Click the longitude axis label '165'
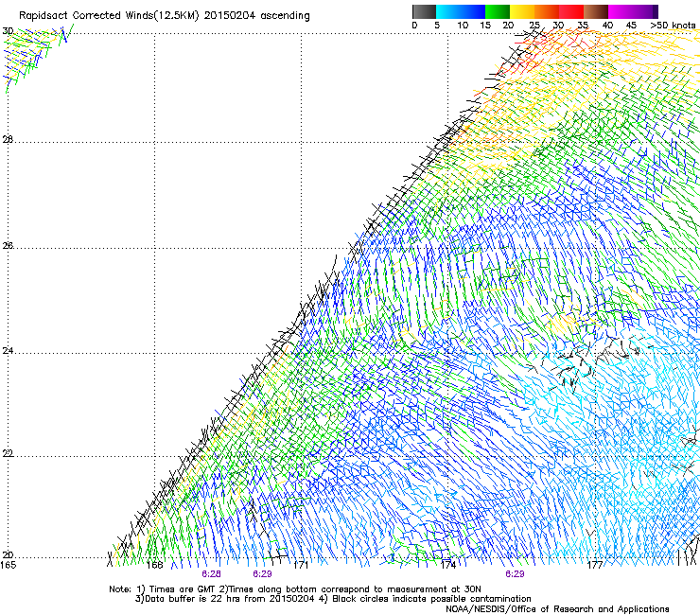 click(8, 565)
